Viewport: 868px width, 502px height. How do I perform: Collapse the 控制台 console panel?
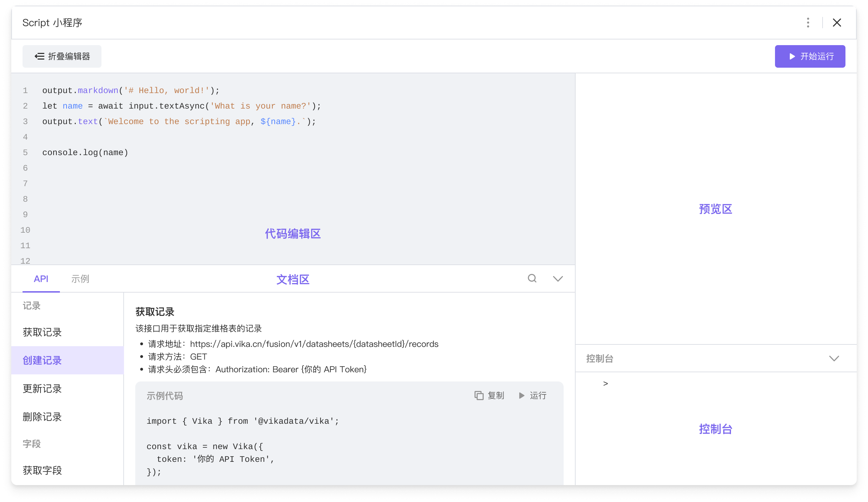click(x=834, y=359)
